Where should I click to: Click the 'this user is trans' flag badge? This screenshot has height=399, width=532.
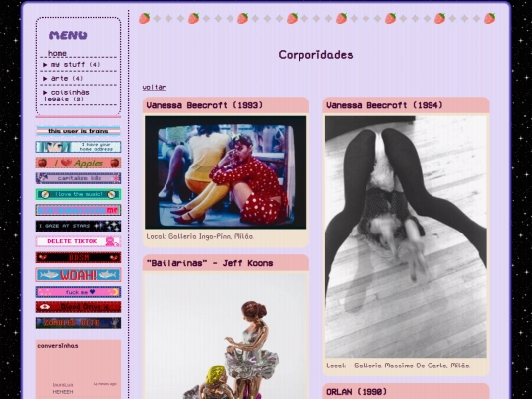[x=79, y=131]
